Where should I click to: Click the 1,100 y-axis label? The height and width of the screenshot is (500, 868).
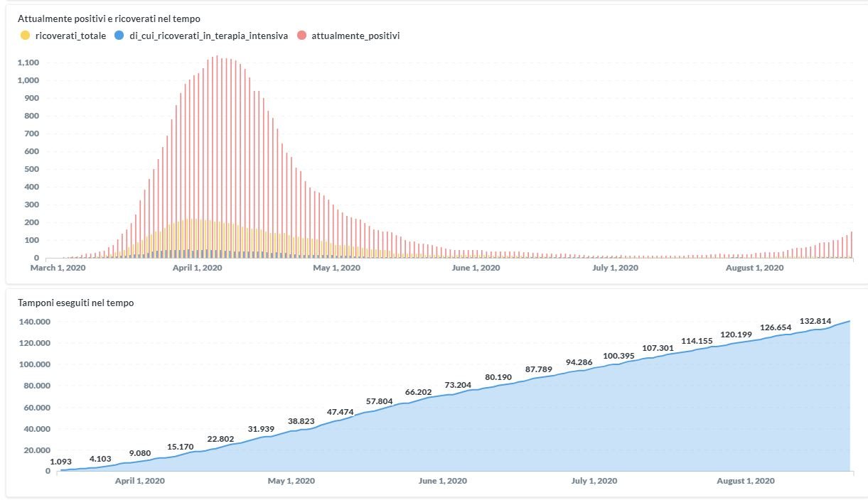28,62
